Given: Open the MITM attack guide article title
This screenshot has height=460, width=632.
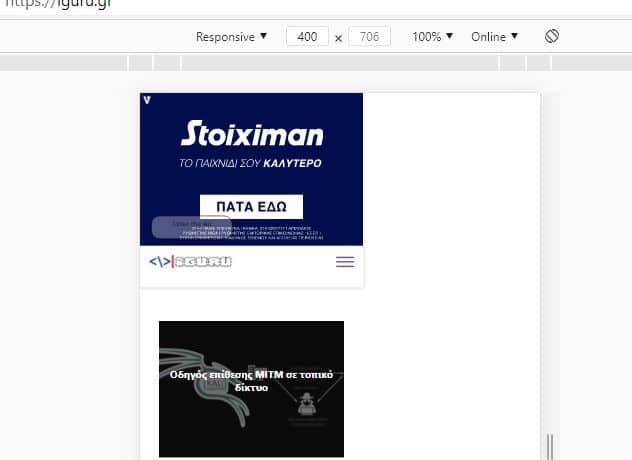Looking at the screenshot, I should [x=252, y=381].
